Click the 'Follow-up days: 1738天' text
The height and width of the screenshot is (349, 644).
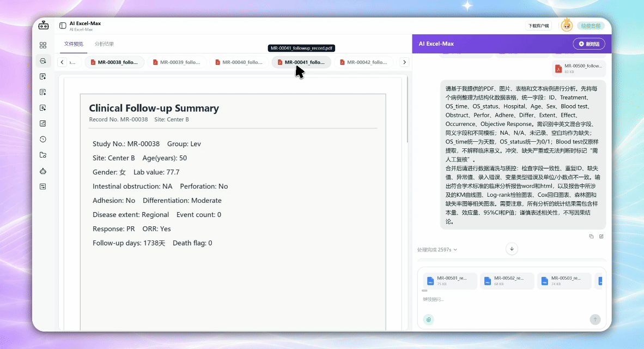129,243
